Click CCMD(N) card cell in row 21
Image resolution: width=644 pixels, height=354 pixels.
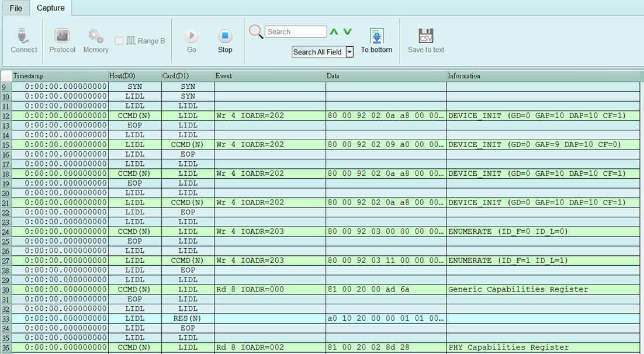coord(188,203)
